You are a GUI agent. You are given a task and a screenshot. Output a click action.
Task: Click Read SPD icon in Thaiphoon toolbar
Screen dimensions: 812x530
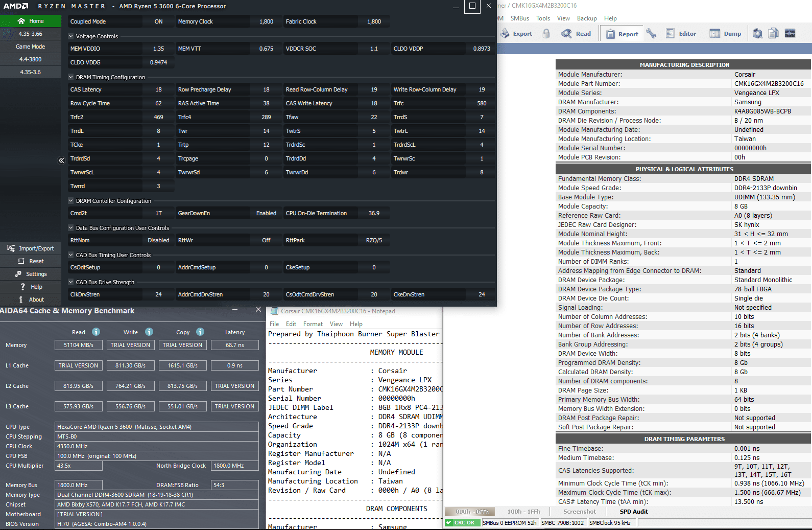(566, 34)
